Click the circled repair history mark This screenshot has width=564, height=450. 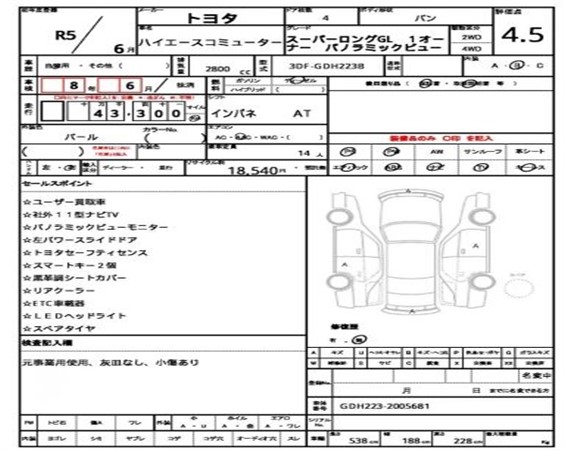coord(359,339)
